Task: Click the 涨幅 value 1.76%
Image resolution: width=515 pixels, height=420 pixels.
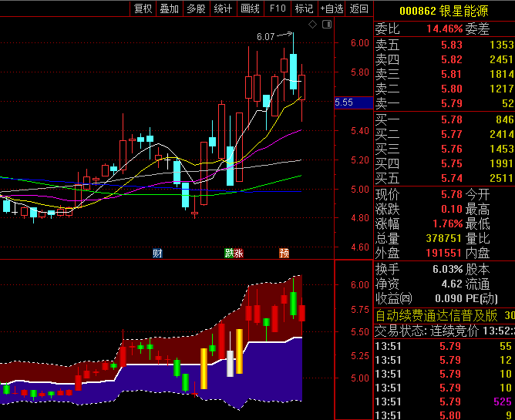Action: tap(448, 224)
